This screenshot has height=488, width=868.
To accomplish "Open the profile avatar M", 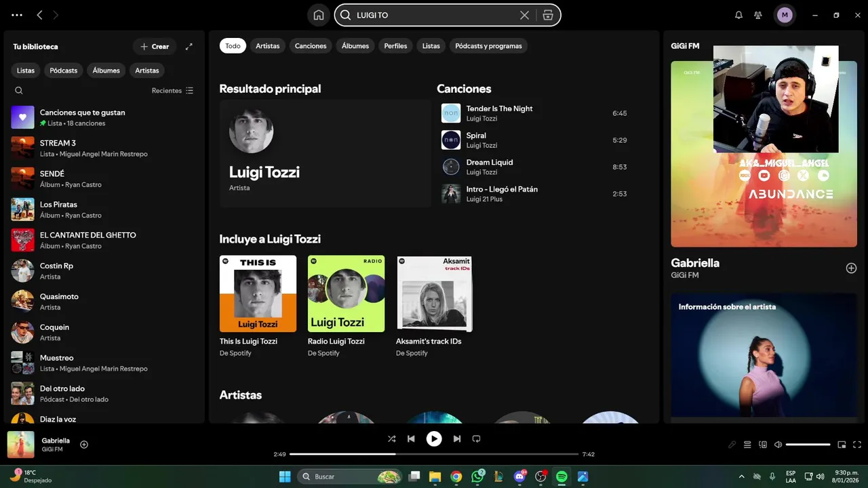I will [x=785, y=15].
